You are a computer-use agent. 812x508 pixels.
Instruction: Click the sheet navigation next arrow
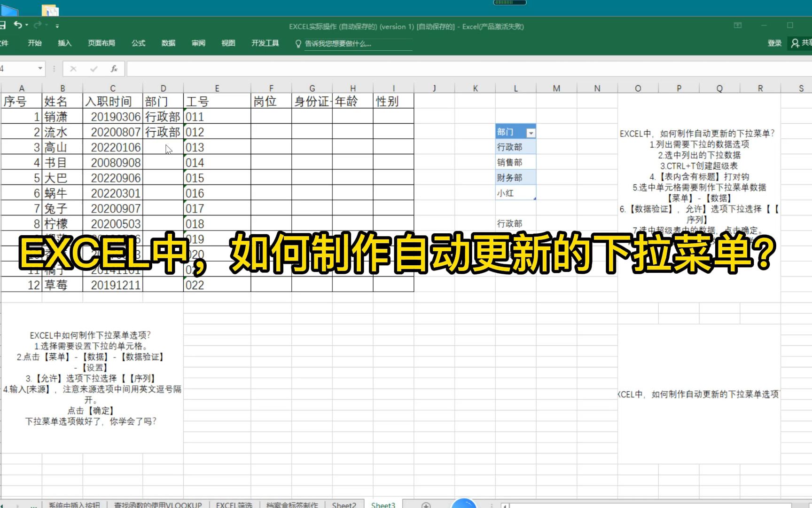(x=18, y=506)
